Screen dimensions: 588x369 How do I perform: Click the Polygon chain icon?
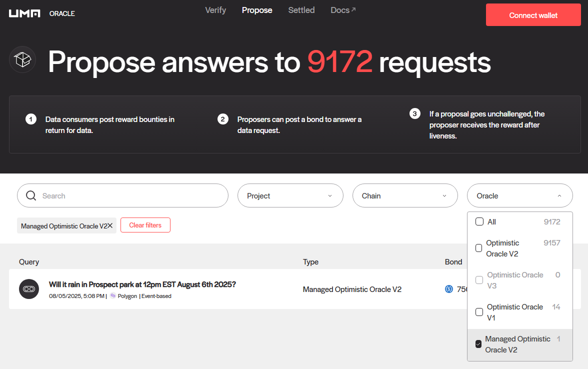(x=113, y=296)
